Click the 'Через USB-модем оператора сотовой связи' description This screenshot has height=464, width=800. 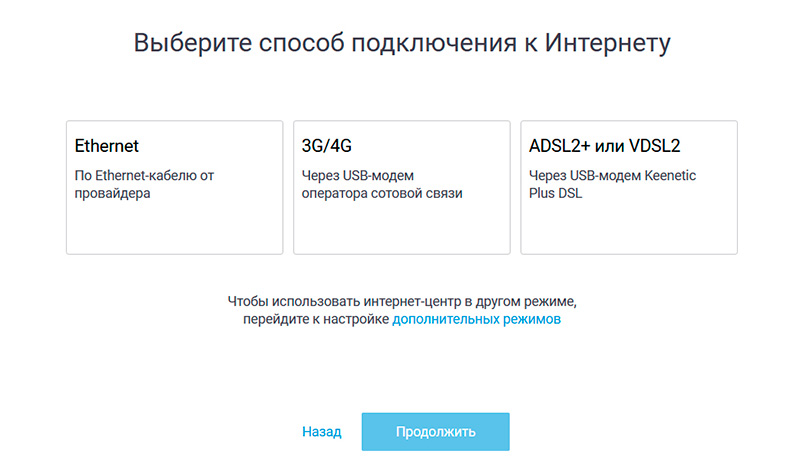[x=382, y=184]
